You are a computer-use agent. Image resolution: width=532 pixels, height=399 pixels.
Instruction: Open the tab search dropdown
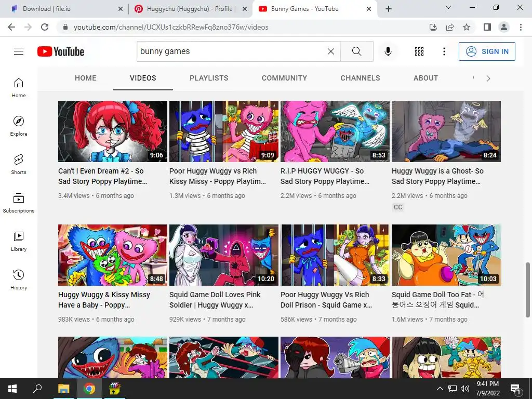[x=448, y=7]
